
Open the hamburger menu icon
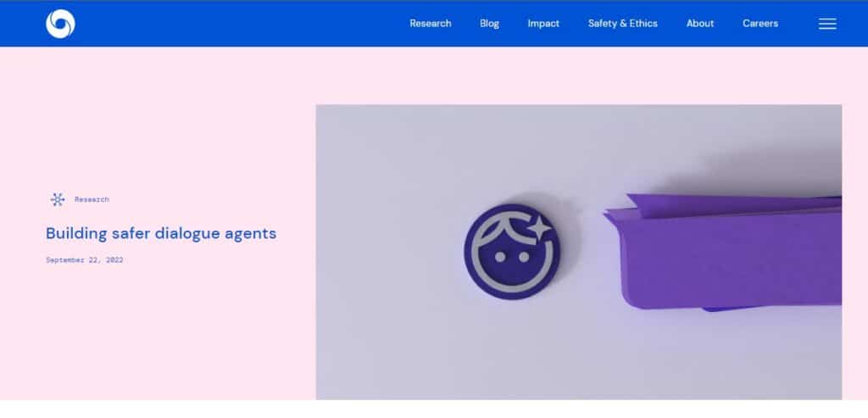(x=827, y=24)
